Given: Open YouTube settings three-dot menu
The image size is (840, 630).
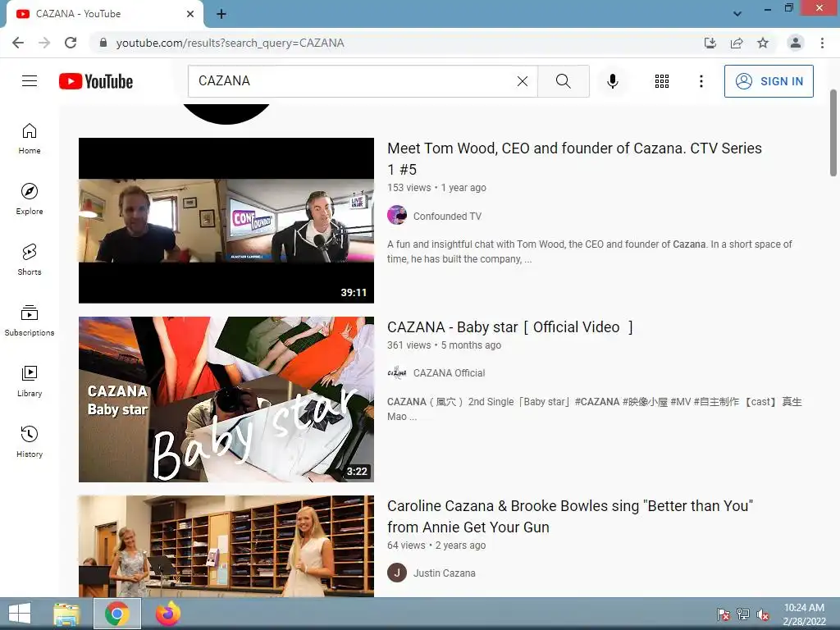Looking at the screenshot, I should [x=701, y=81].
